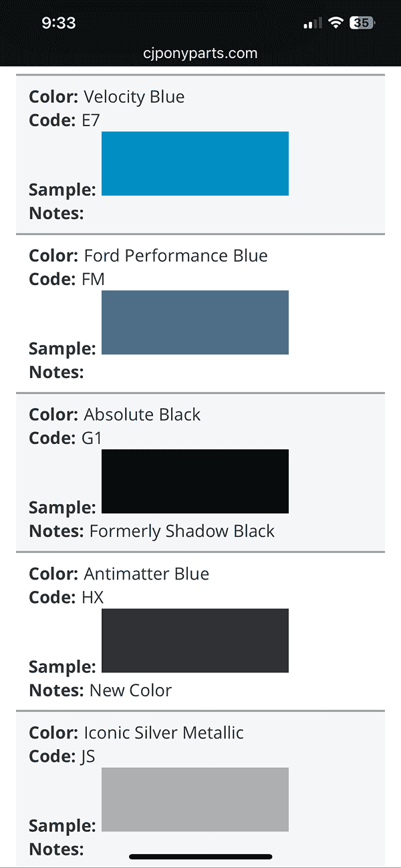Tap the cellular signal bars icon
The height and width of the screenshot is (868, 401).
(312, 24)
